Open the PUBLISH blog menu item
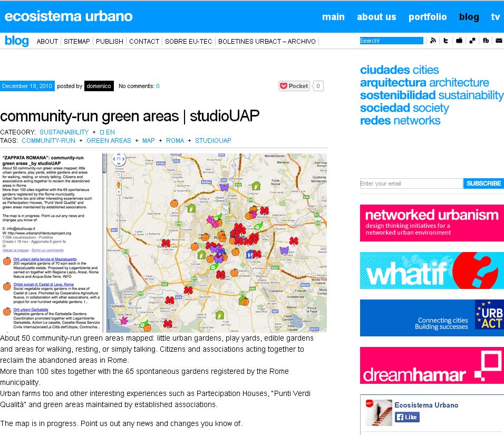This screenshot has width=504, height=435. 110,42
